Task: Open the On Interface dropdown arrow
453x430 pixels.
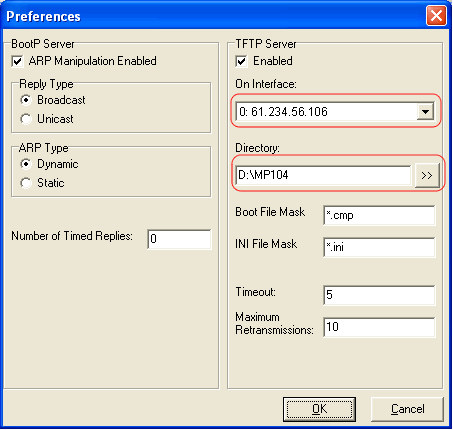Action: pos(425,112)
